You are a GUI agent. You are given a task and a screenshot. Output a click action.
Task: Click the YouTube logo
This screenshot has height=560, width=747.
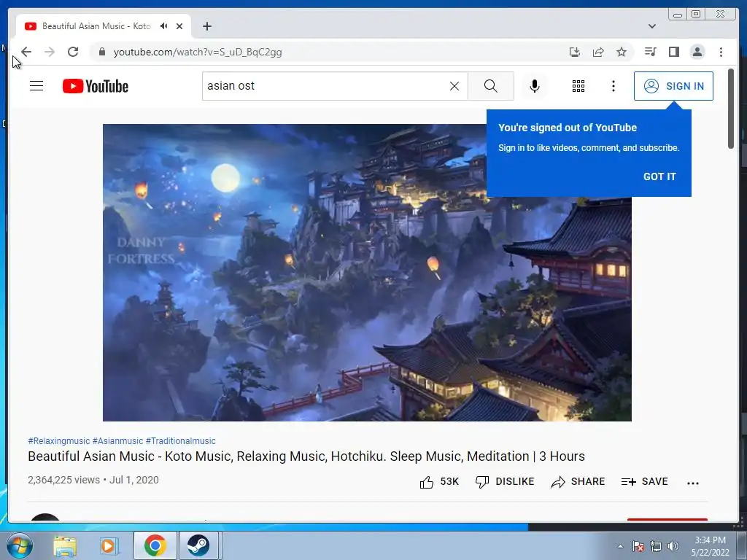coord(96,86)
